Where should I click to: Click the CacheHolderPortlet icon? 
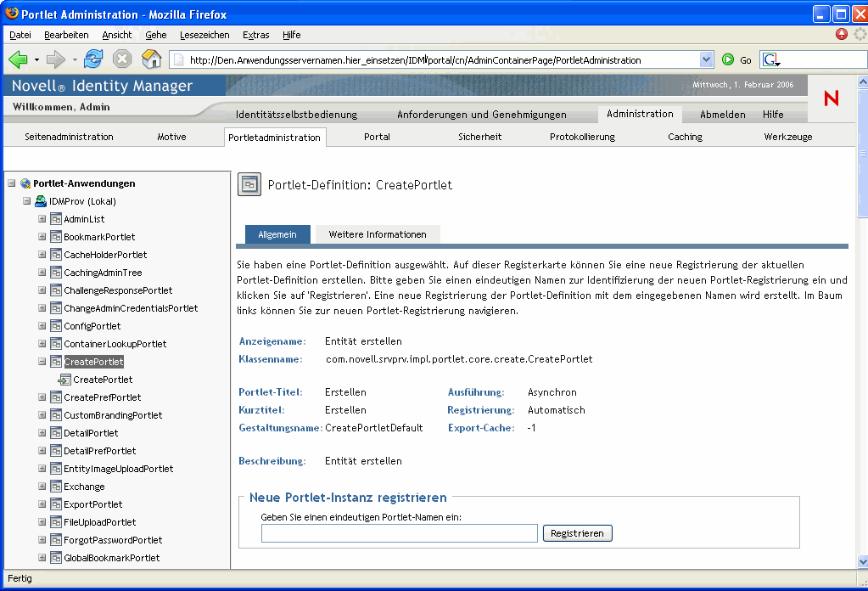[x=55, y=254]
